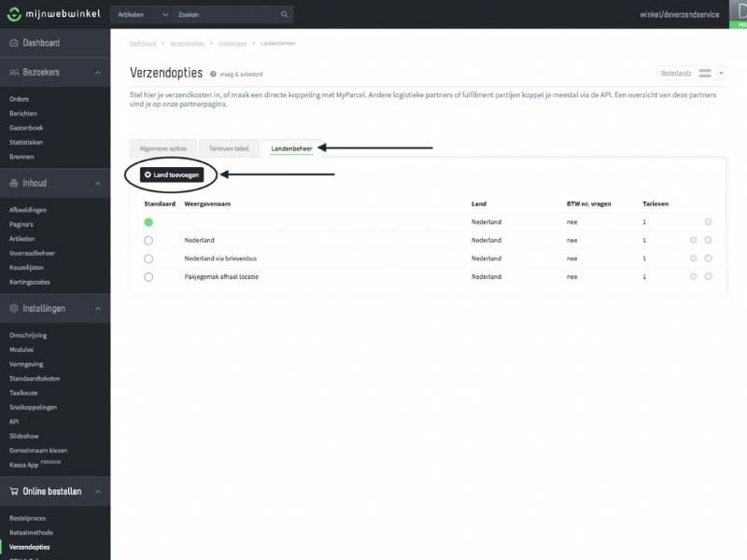The height and width of the screenshot is (560, 747).
Task: Click the Online bestellen cart icon
Action: tap(15, 491)
